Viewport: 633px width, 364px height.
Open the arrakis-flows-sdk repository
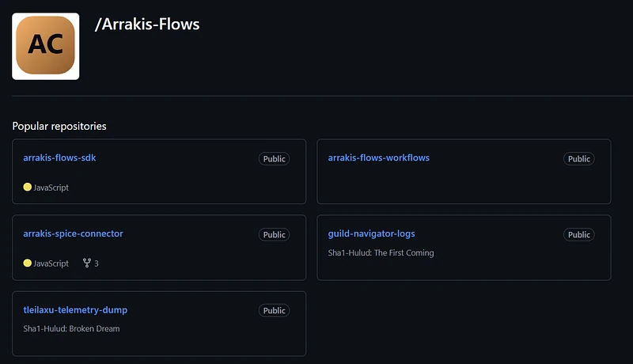(x=59, y=157)
